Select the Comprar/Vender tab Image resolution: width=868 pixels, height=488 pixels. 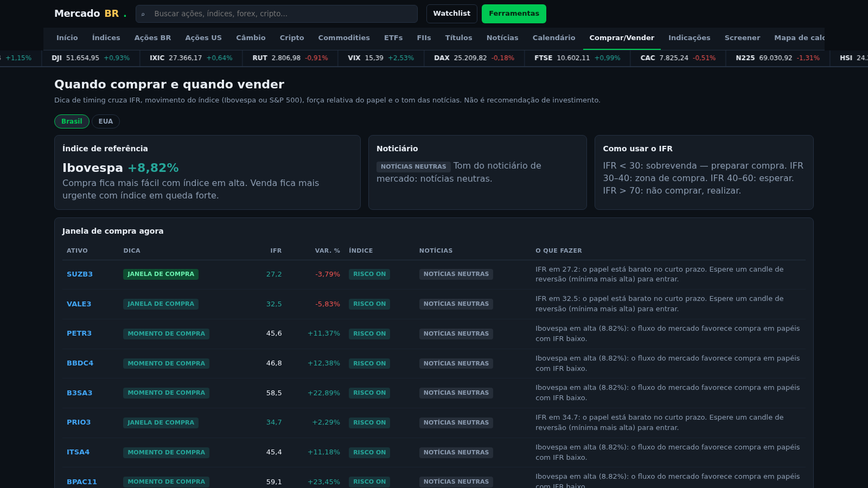tap(622, 38)
